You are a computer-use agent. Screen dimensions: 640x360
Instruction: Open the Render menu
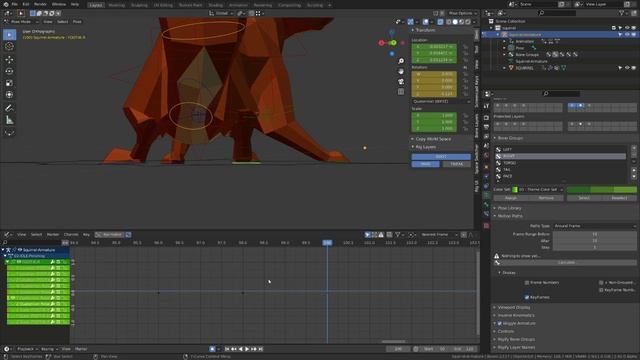40,4
